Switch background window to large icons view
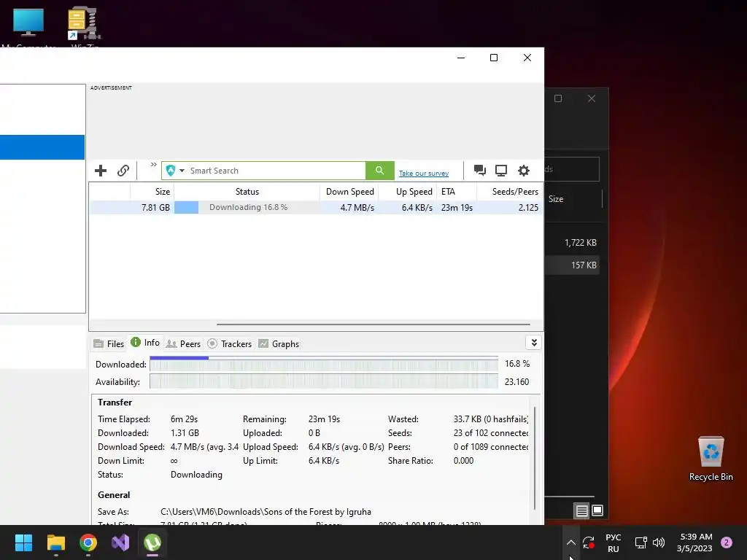 tap(597, 511)
